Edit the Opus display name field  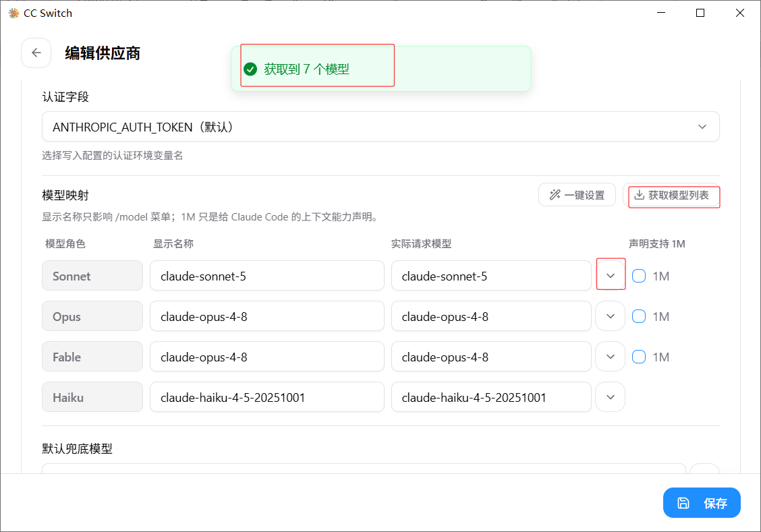click(267, 316)
